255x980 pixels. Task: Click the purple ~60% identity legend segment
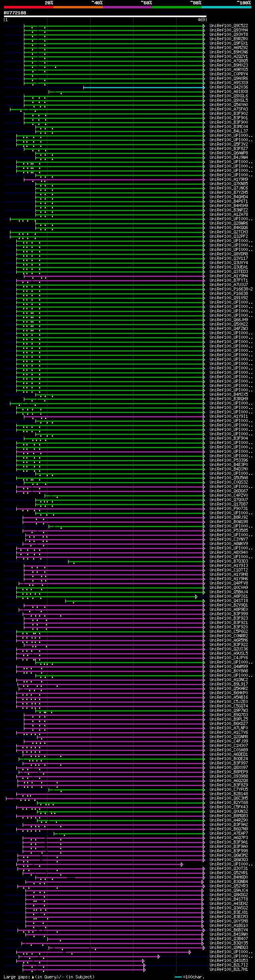pyautogui.click(x=127, y=7)
